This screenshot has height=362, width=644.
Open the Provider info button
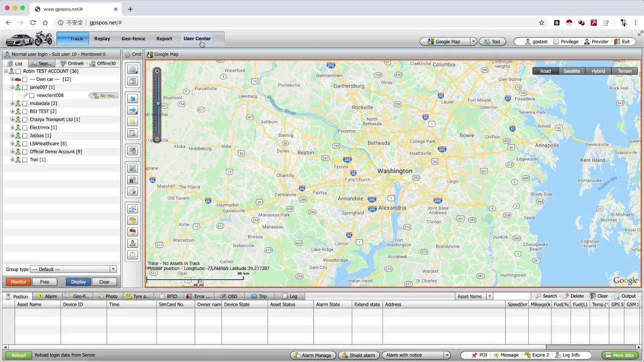point(596,42)
